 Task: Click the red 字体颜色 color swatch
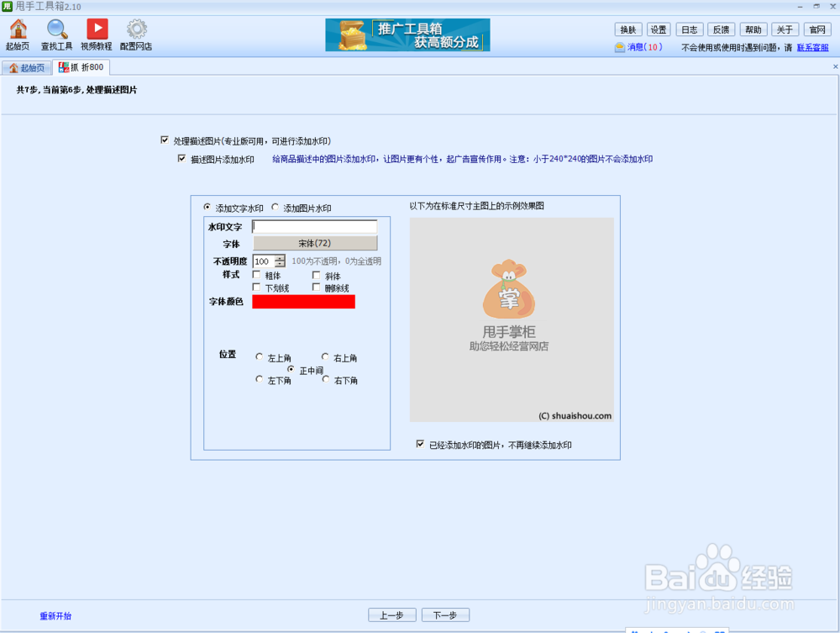[303, 301]
